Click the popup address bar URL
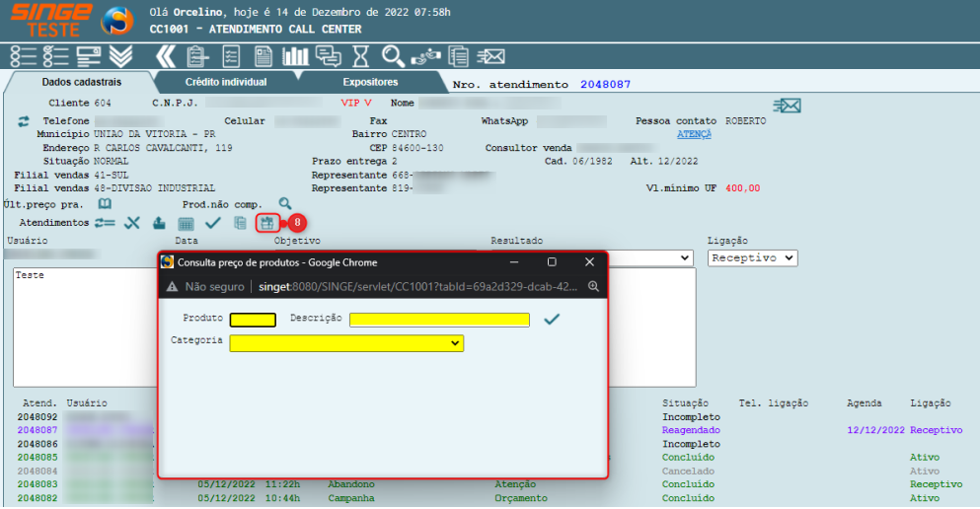This screenshot has height=509, width=980. [x=417, y=287]
